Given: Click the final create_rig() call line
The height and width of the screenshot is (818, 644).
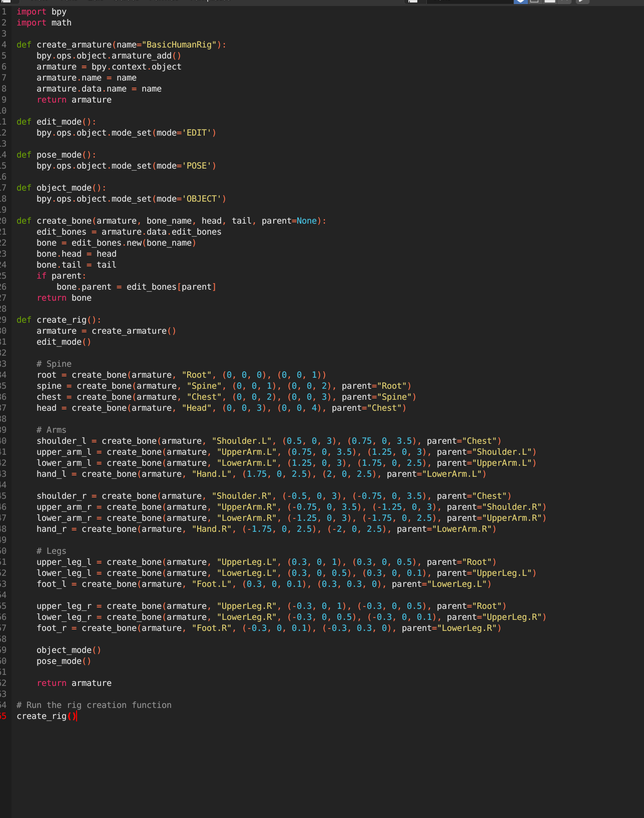Looking at the screenshot, I should 46,716.
